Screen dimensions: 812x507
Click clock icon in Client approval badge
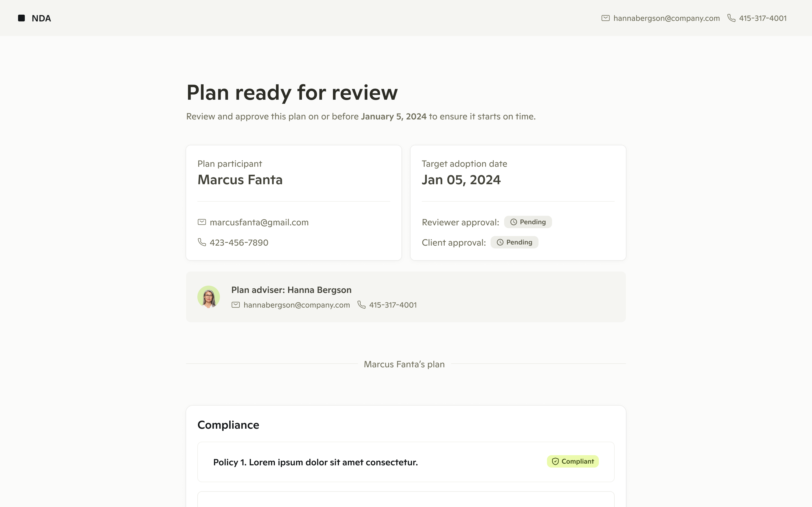[500, 242]
